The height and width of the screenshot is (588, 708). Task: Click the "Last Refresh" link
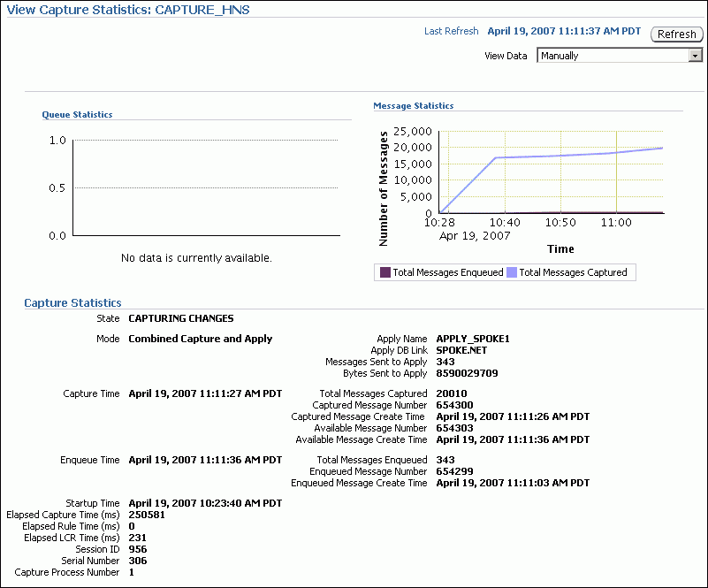[451, 30]
